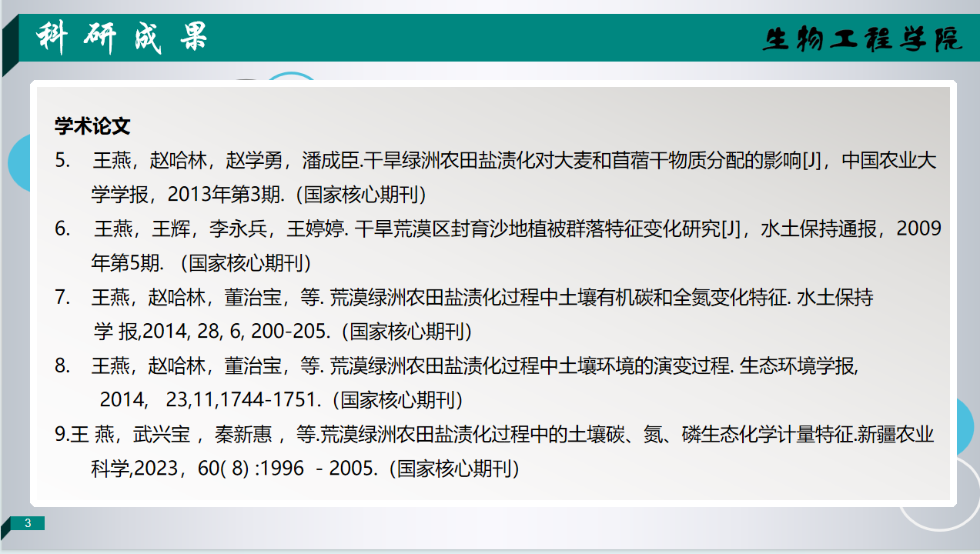Click the blue ring shape below the header
Screen dimensions: 980x554
coord(291,76)
